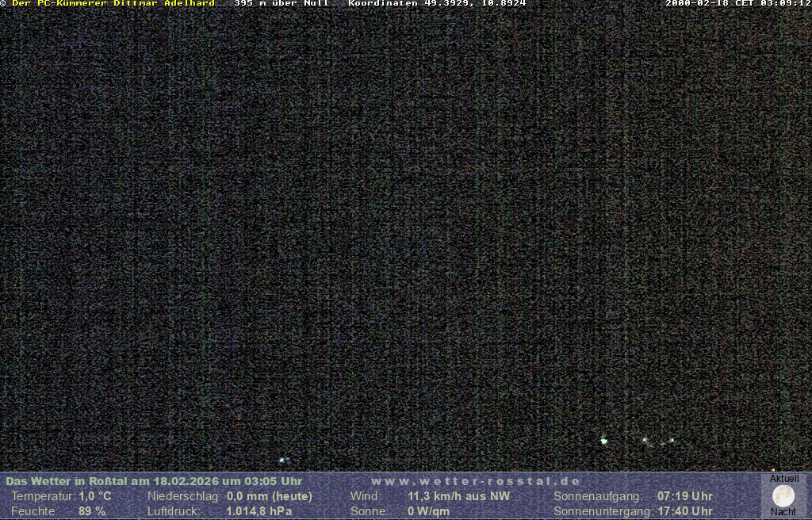The height and width of the screenshot is (520, 812).
Task: Click the timestamp 2000-02-18 CET 03:09:12
Action: 737,3
